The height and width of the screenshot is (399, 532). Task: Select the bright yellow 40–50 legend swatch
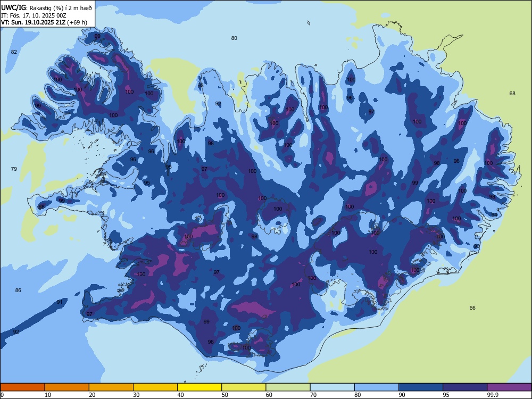(x=199, y=387)
